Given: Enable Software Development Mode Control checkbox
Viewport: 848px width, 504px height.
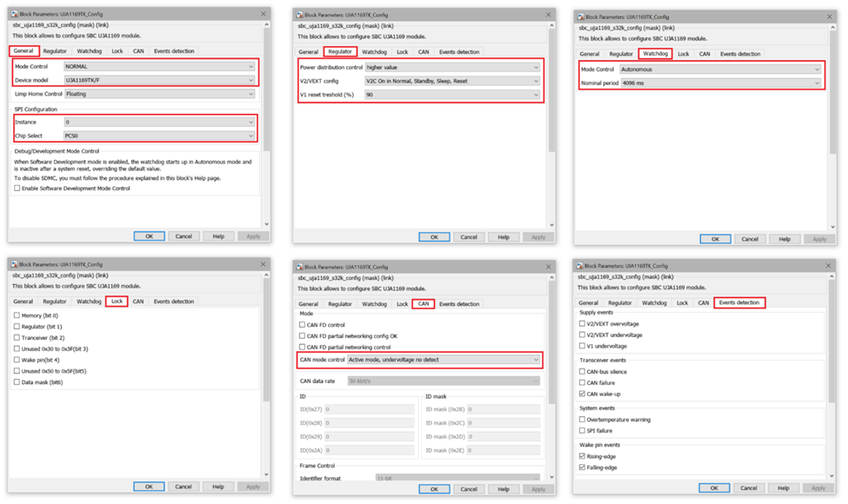Looking at the screenshot, I should [x=17, y=189].
